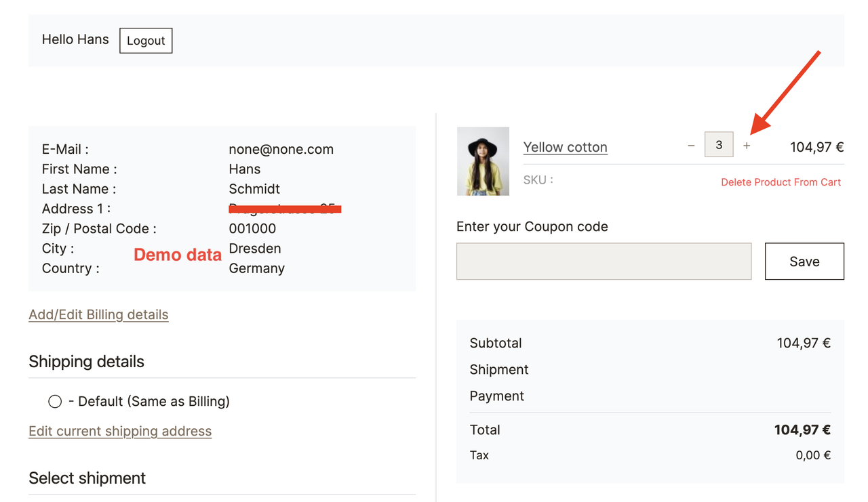Decrease Yellow cotton quantity with minus icon
The height and width of the screenshot is (502, 868).
[x=691, y=146]
